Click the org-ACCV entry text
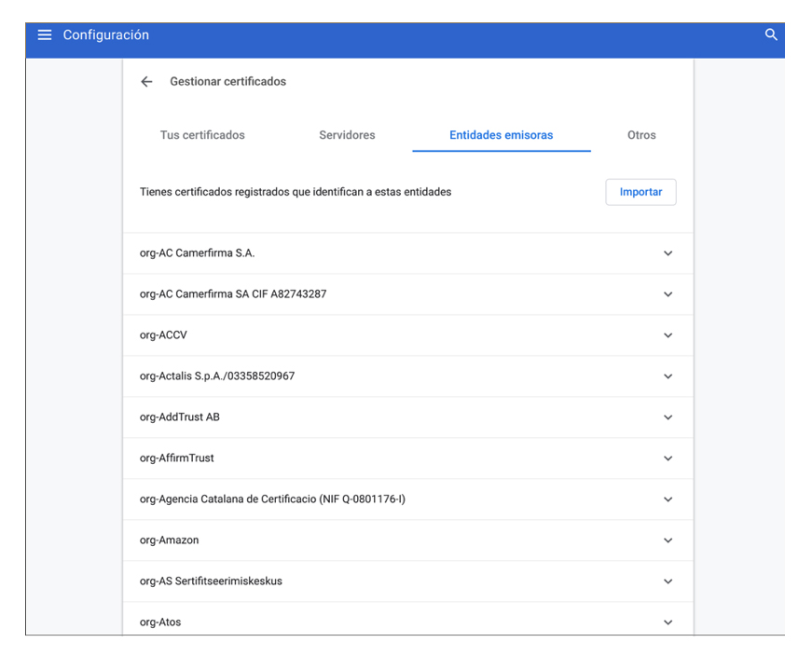The image size is (812, 656). click(x=163, y=335)
